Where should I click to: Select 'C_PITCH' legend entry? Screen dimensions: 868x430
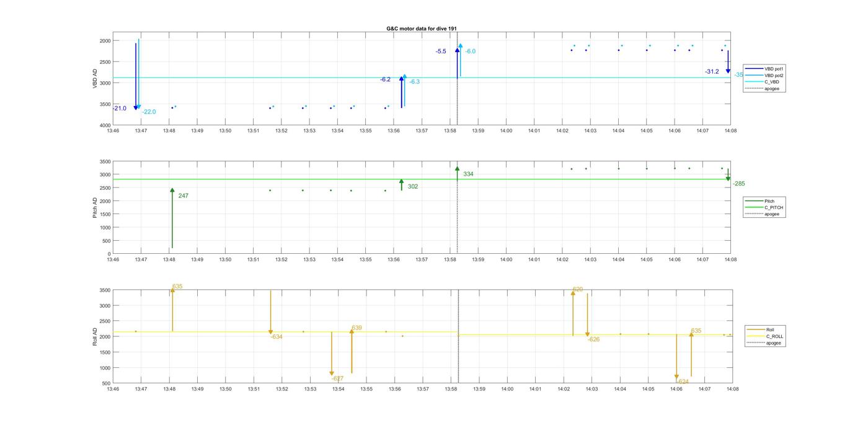coord(774,207)
